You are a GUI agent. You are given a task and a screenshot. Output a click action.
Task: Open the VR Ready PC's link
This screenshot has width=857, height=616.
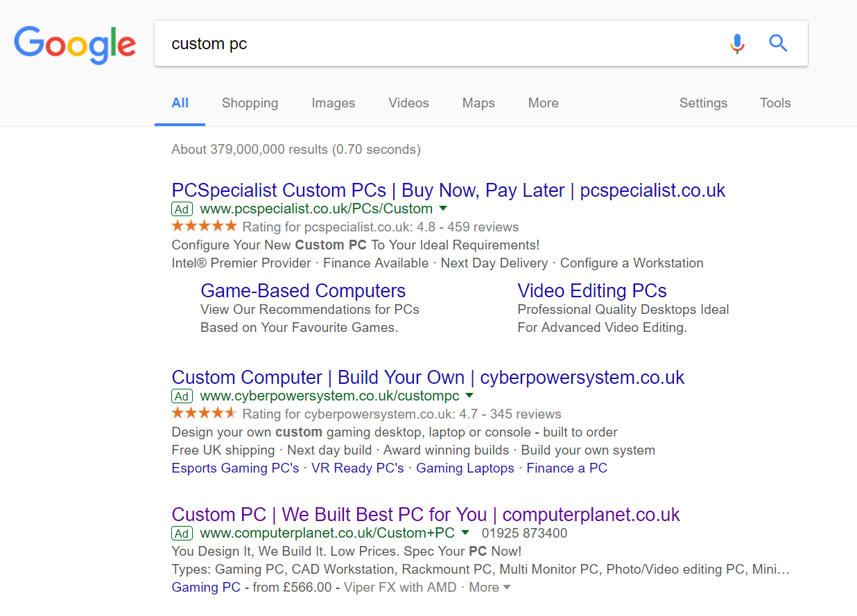(358, 468)
